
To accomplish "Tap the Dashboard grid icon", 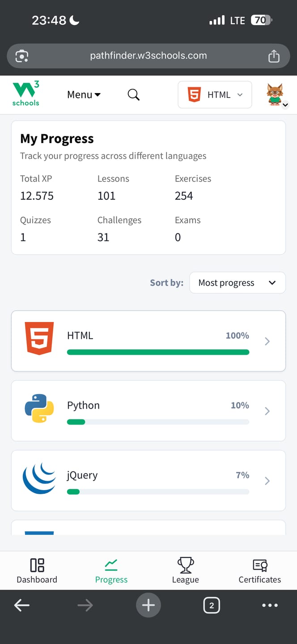I will (37, 565).
